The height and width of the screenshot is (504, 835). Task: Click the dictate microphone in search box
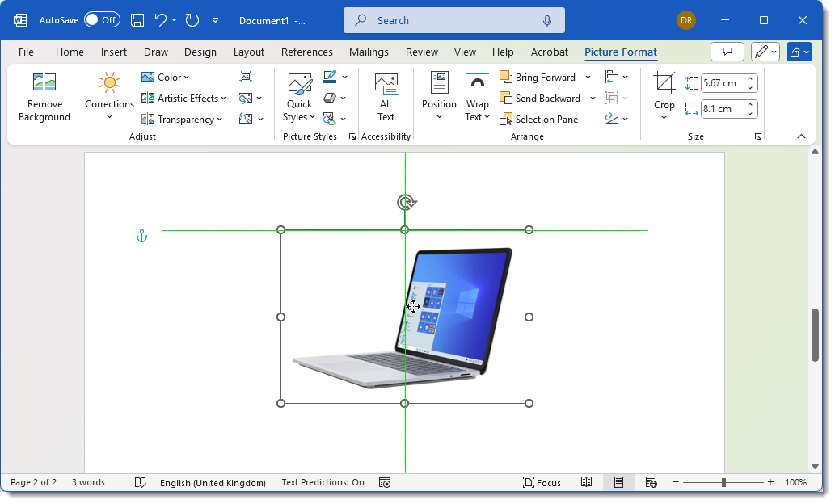(547, 20)
